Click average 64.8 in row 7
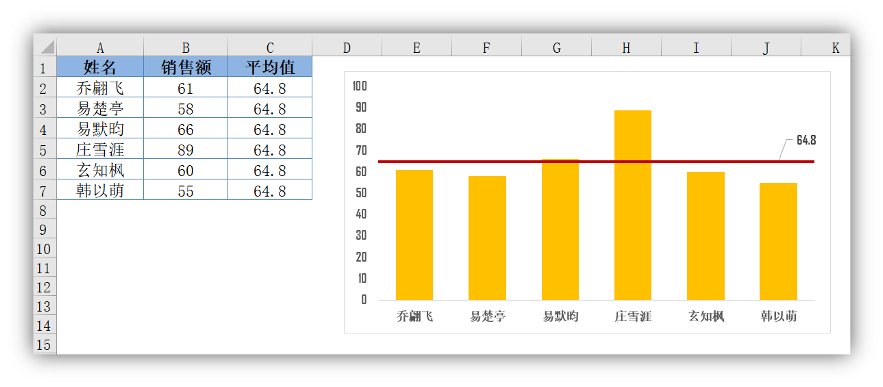Image resolution: width=883 pixels, height=387 pixels. (x=270, y=190)
